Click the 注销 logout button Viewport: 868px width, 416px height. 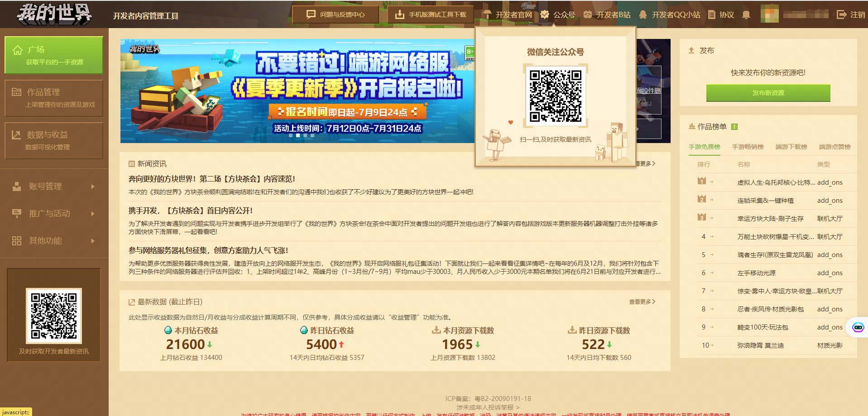pos(851,14)
